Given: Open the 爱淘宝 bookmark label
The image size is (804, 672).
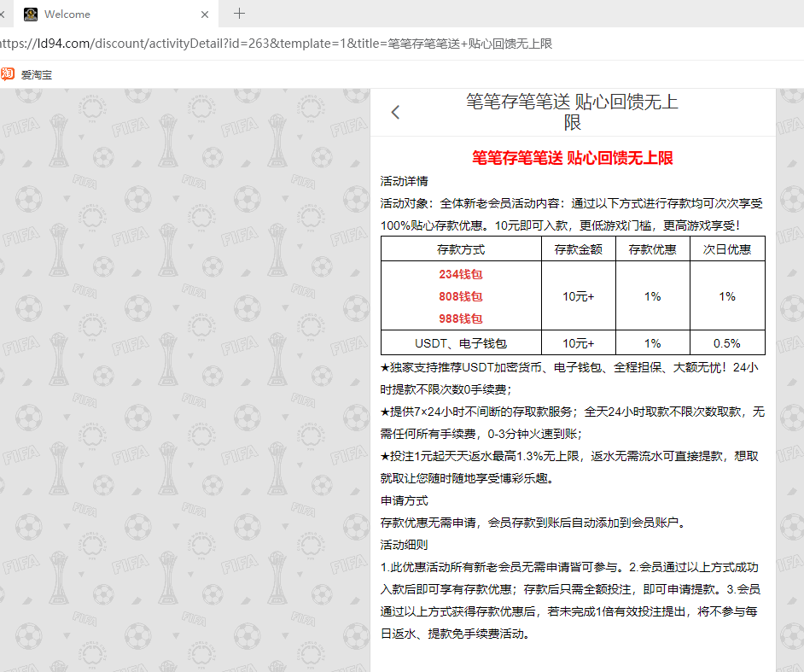Looking at the screenshot, I should point(37,75).
